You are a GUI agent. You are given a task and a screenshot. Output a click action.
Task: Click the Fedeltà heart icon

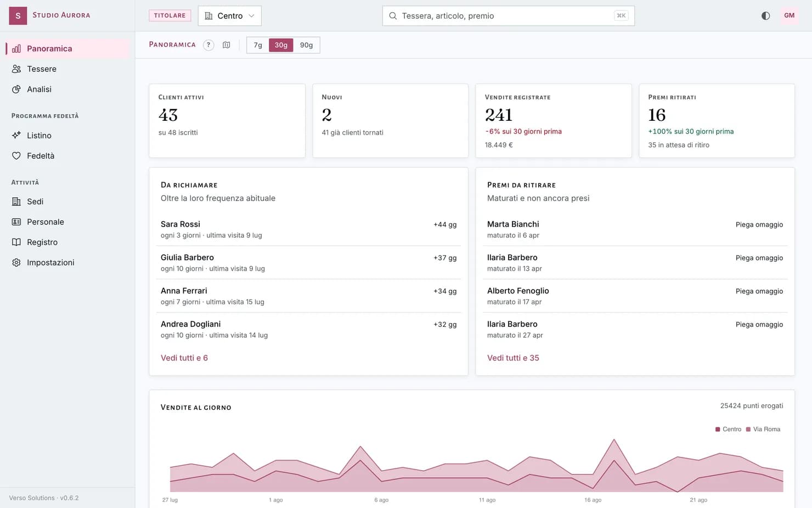coord(16,155)
